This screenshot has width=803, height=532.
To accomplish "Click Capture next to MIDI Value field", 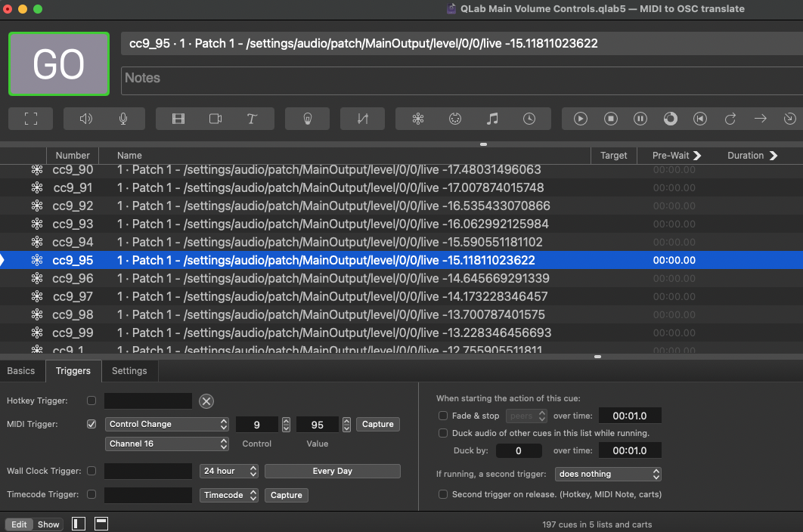I will pos(377,424).
